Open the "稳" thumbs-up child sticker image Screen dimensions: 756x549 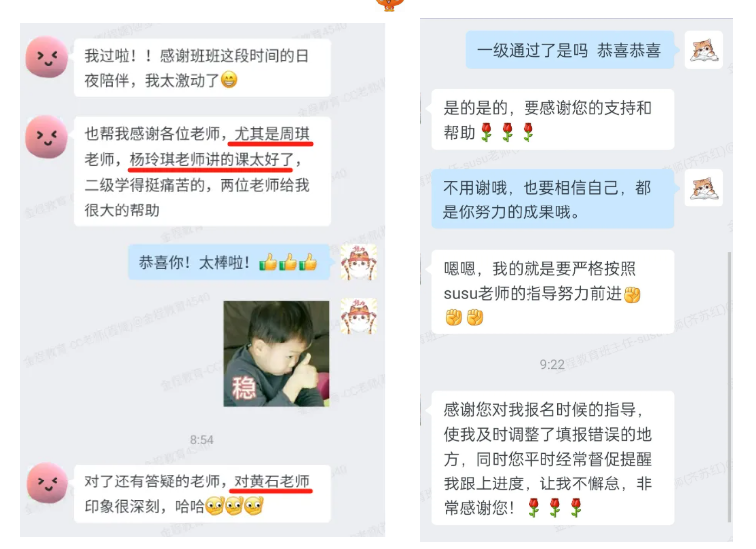pos(276,353)
